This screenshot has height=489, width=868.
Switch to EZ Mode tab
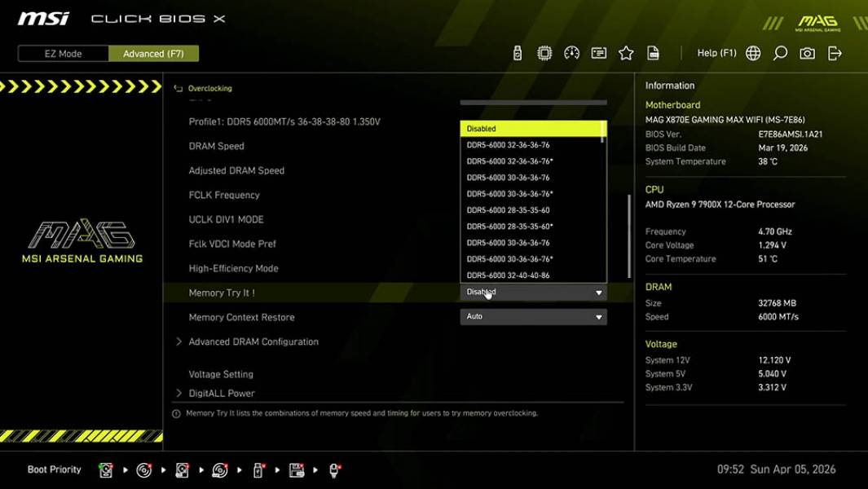[x=62, y=53]
